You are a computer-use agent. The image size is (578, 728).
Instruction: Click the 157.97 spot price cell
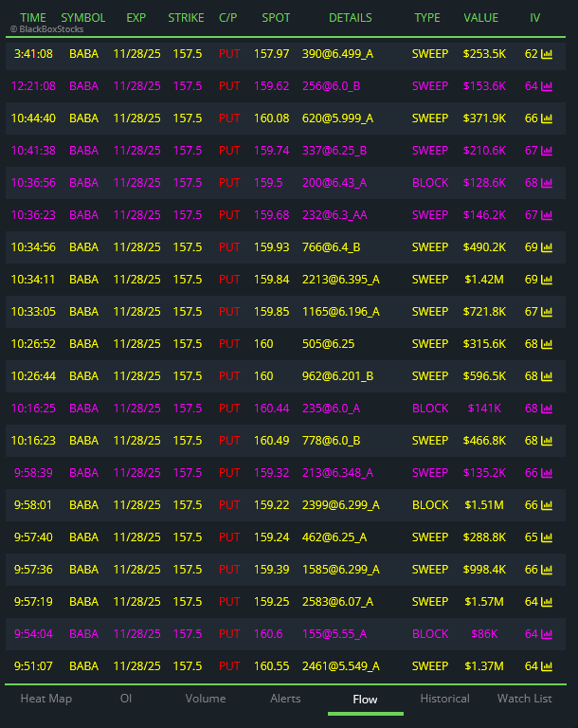tap(271, 54)
